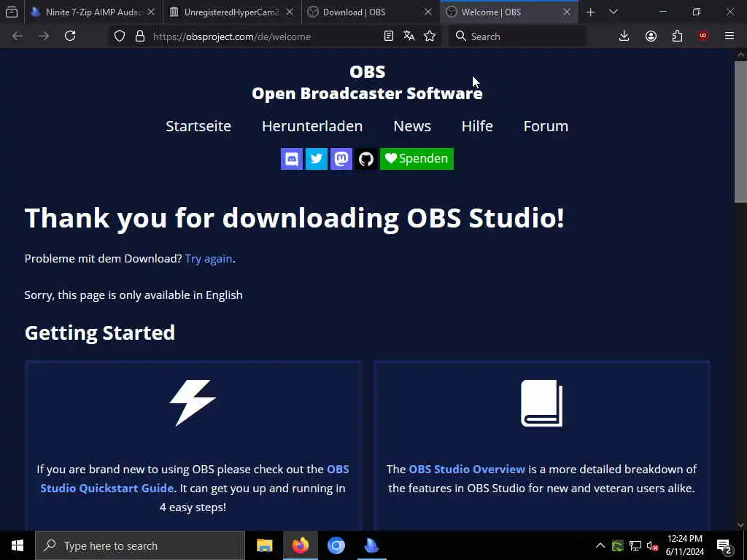Reload the current page
This screenshot has height=560, width=747.
(x=70, y=36)
